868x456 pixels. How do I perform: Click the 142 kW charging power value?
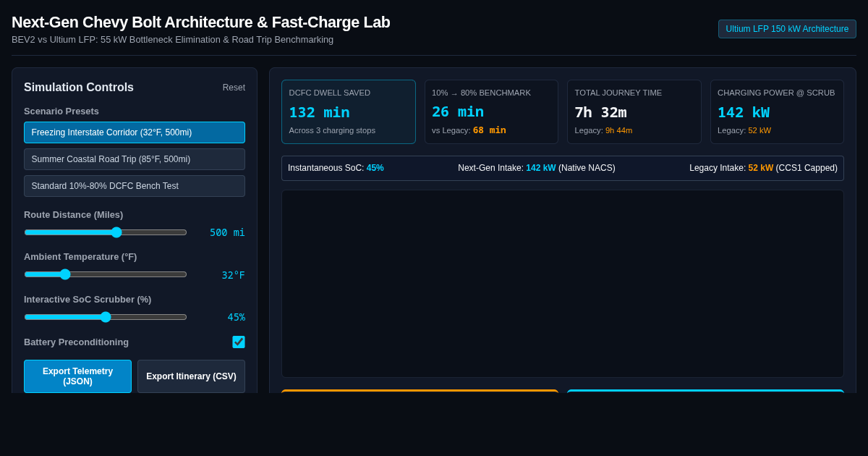(x=744, y=112)
